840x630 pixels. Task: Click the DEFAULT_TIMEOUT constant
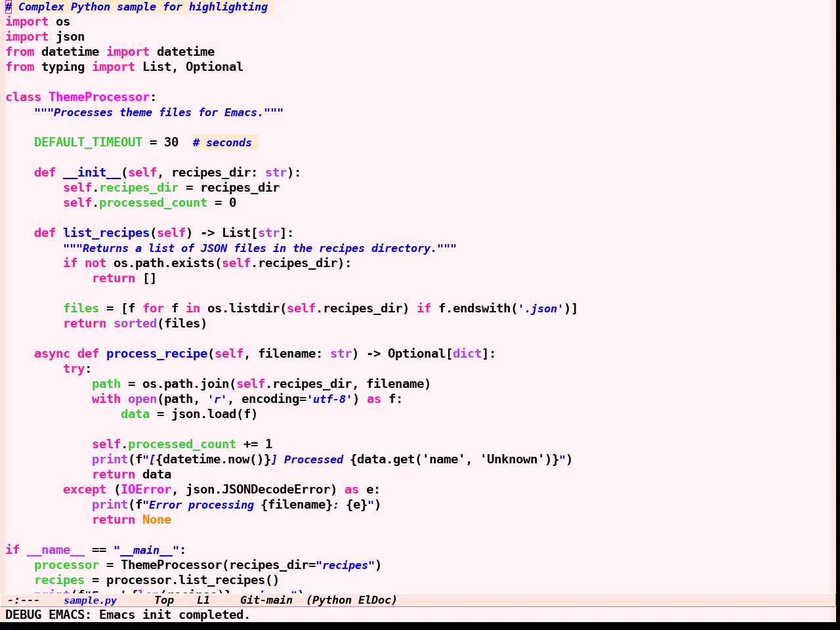88,142
